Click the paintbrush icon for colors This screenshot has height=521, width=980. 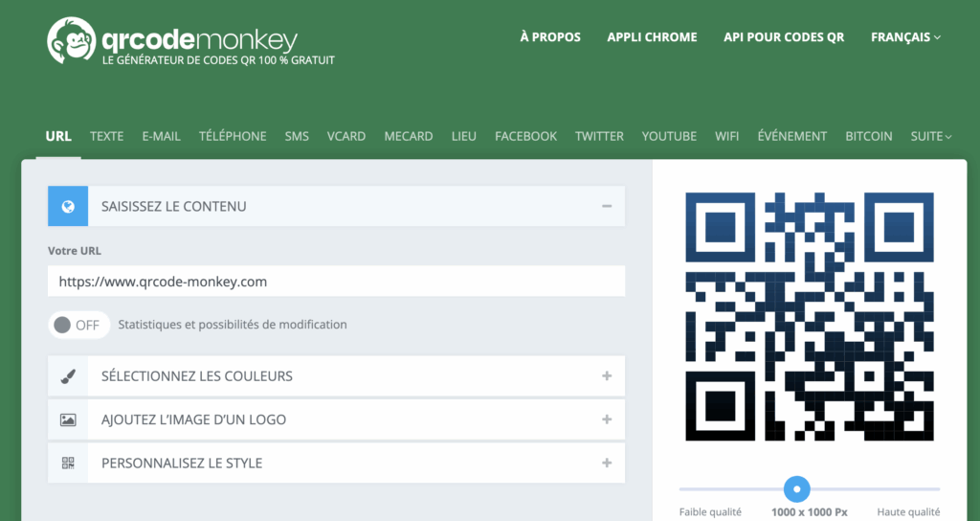(68, 375)
